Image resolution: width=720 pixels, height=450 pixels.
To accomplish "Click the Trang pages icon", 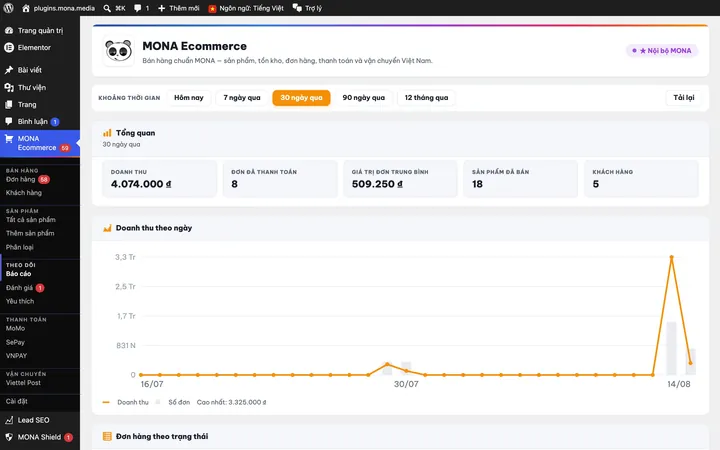I will pyautogui.click(x=9, y=104).
